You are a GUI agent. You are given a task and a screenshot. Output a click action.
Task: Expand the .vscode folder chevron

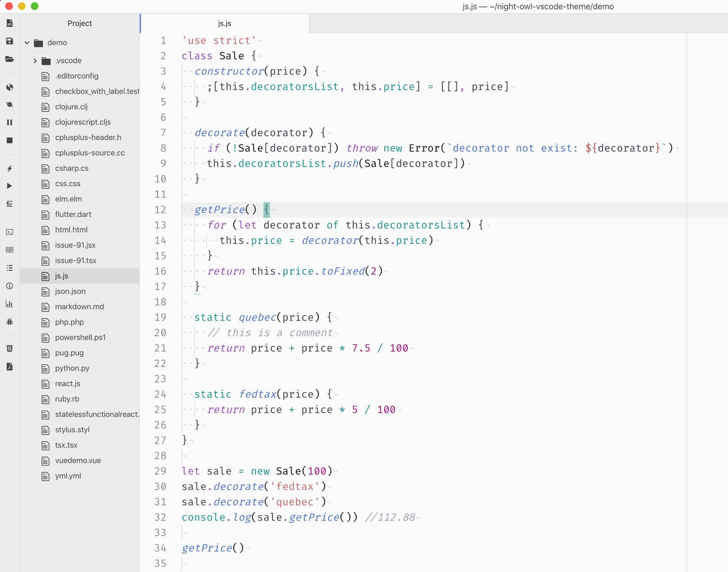click(35, 61)
